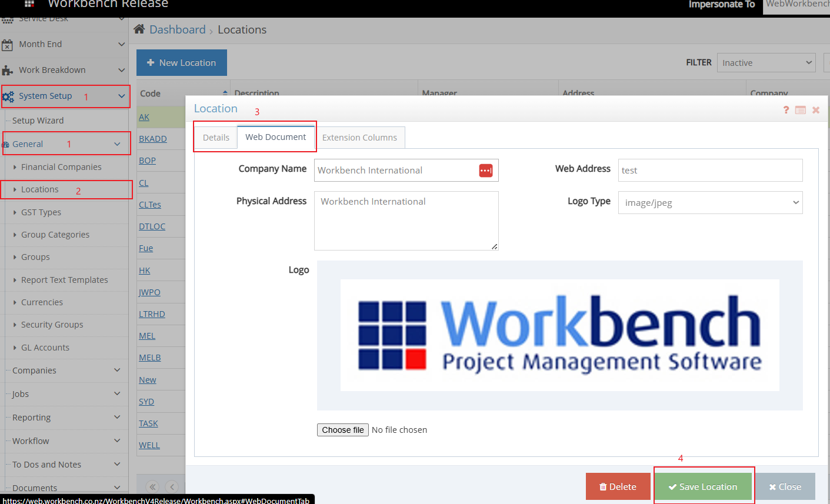Expand the Work Breakdown menu chevron
This screenshot has height=504, width=830.
tap(121, 70)
